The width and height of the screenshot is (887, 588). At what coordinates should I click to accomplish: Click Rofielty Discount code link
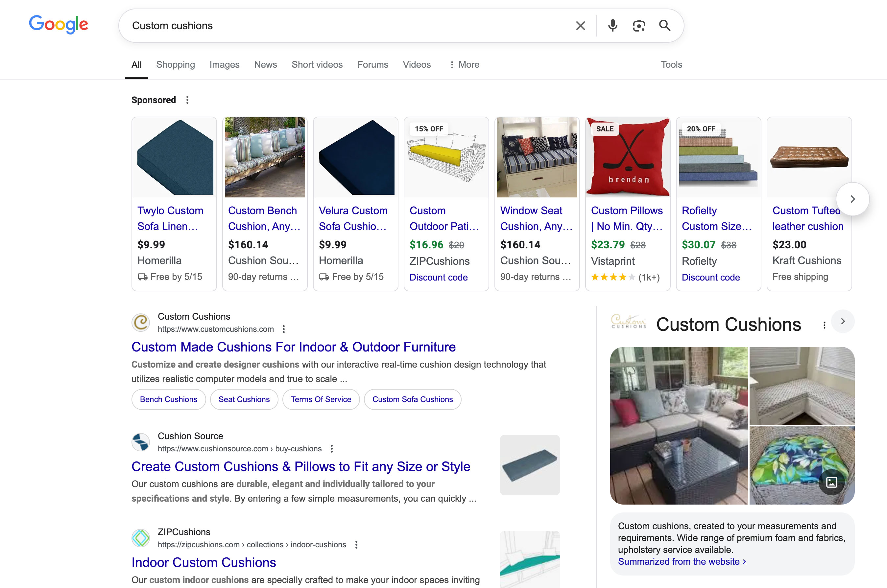click(711, 277)
